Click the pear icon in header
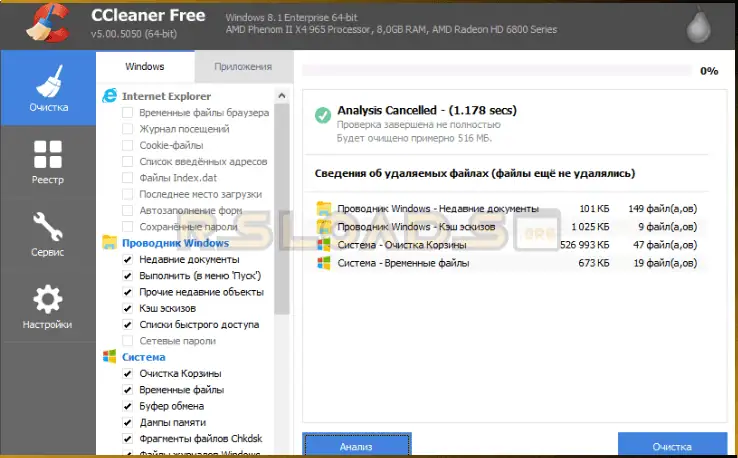738x458 pixels. tap(698, 25)
